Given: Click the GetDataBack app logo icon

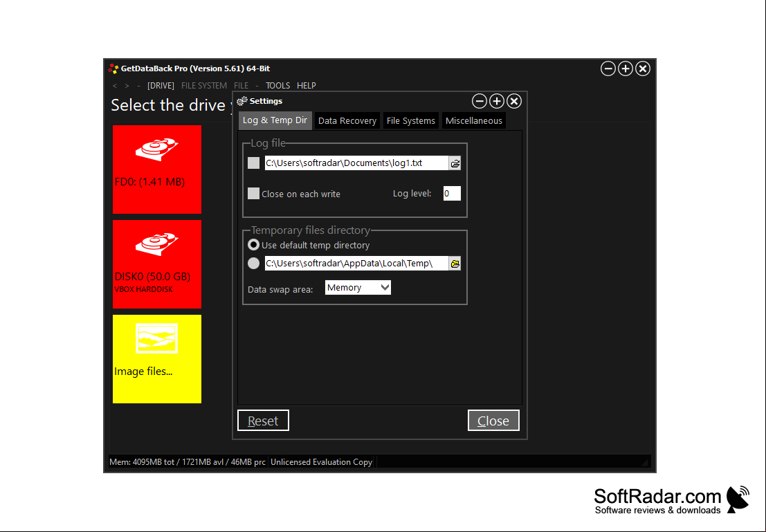Looking at the screenshot, I should (113, 69).
